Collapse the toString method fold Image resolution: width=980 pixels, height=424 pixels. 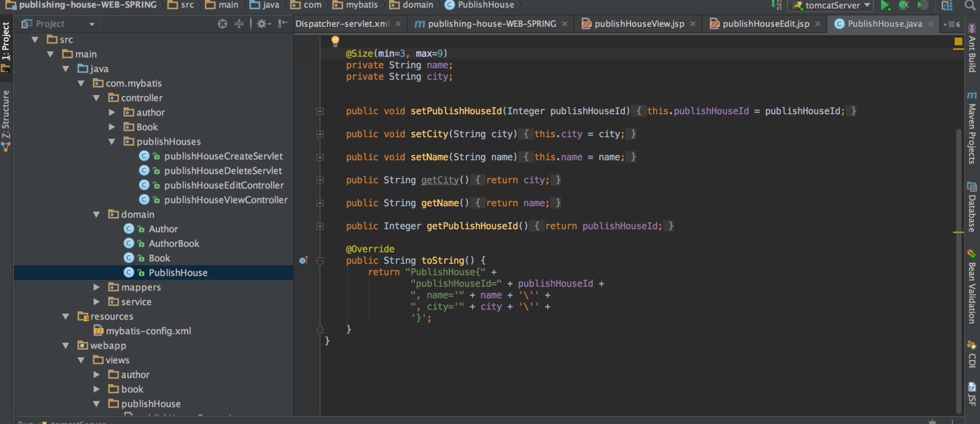tap(320, 261)
